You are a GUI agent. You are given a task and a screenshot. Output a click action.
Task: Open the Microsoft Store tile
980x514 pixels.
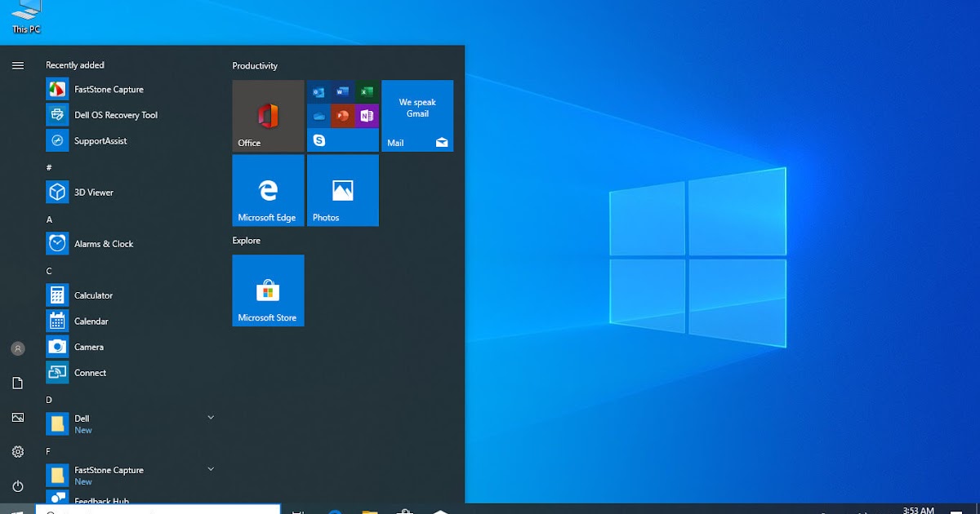268,290
